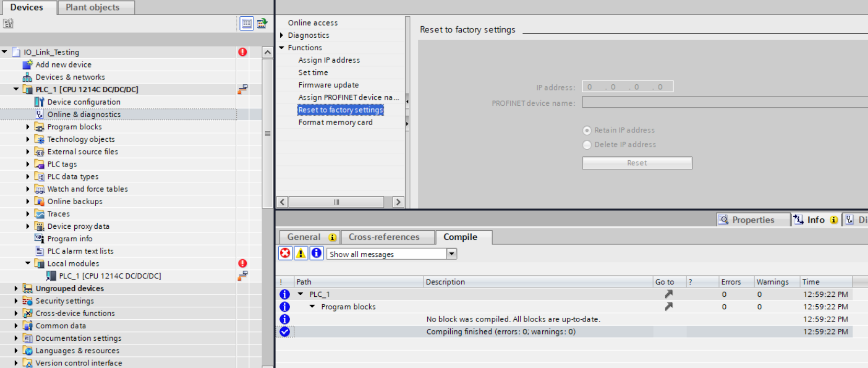Click the Go to arrow for Program blocks
Viewport: 868px width, 368px height.
[668, 307]
